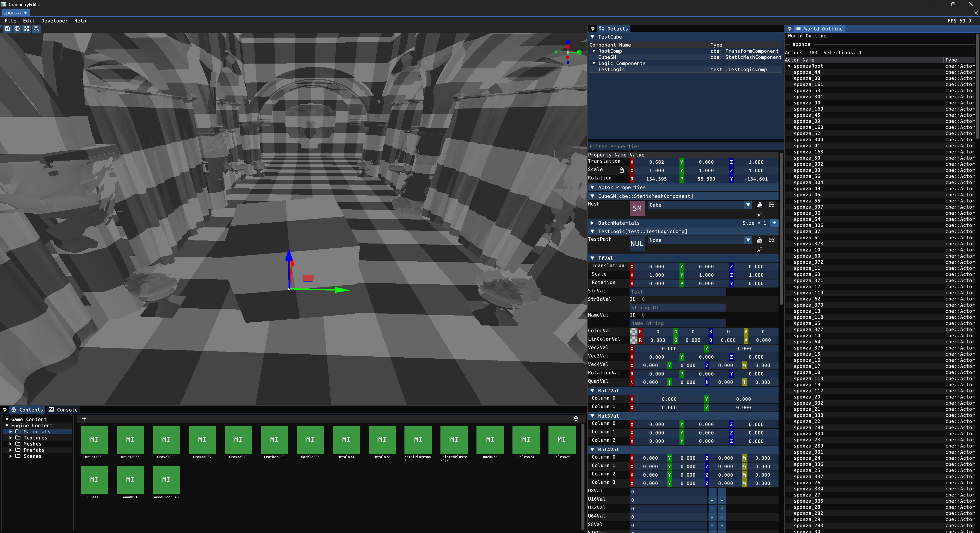Open the Developer menu
980x533 pixels.
pos(54,21)
